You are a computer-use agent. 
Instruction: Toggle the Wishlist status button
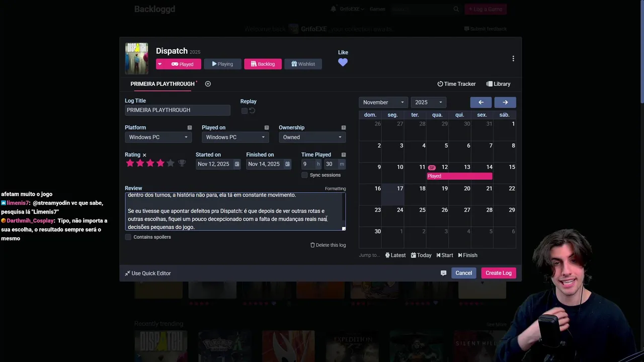click(303, 64)
